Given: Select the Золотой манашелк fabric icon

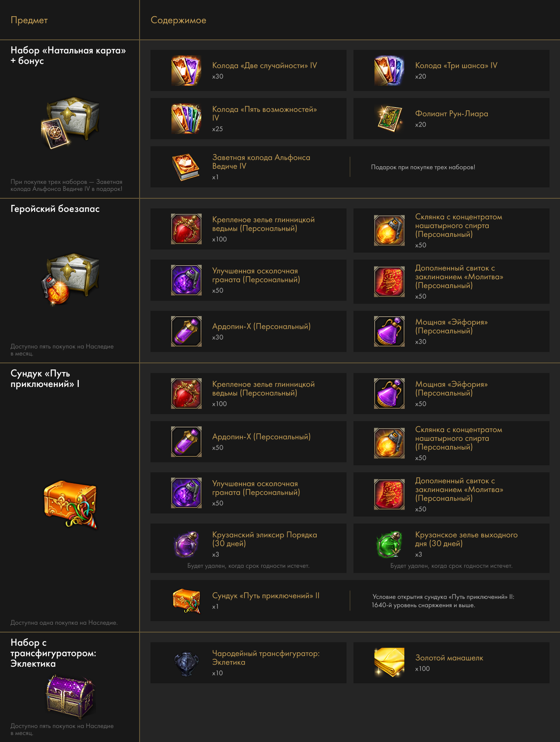Looking at the screenshot, I should [389, 663].
